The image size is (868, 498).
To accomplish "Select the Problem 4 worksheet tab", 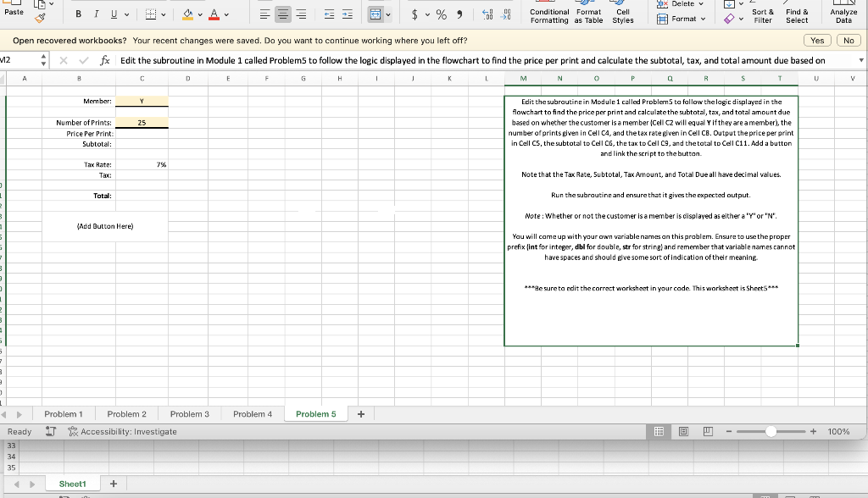I will (x=252, y=414).
